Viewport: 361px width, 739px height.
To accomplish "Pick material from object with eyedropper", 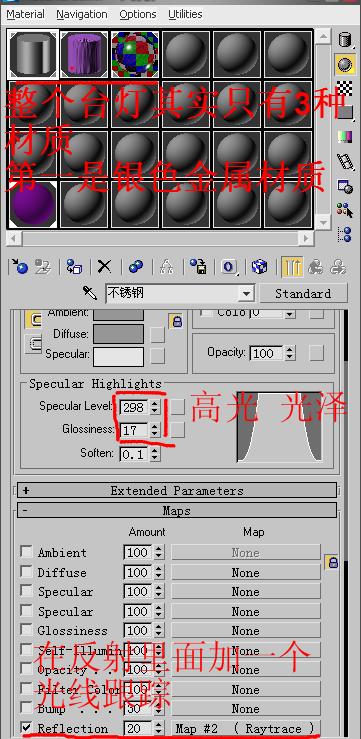I will click(x=90, y=293).
